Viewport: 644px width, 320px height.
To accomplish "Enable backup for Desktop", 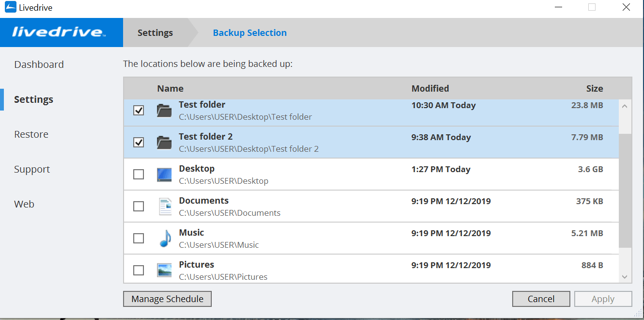I will click(x=139, y=174).
